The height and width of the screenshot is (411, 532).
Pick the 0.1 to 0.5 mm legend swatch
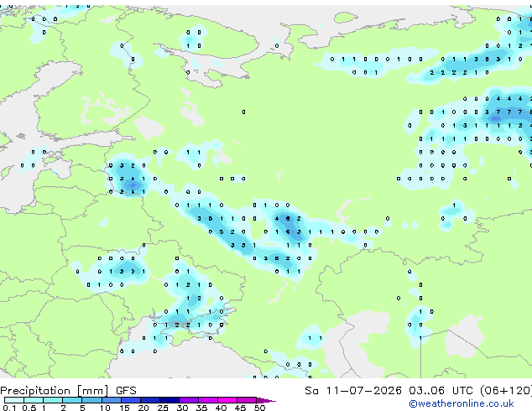[x=14, y=400]
